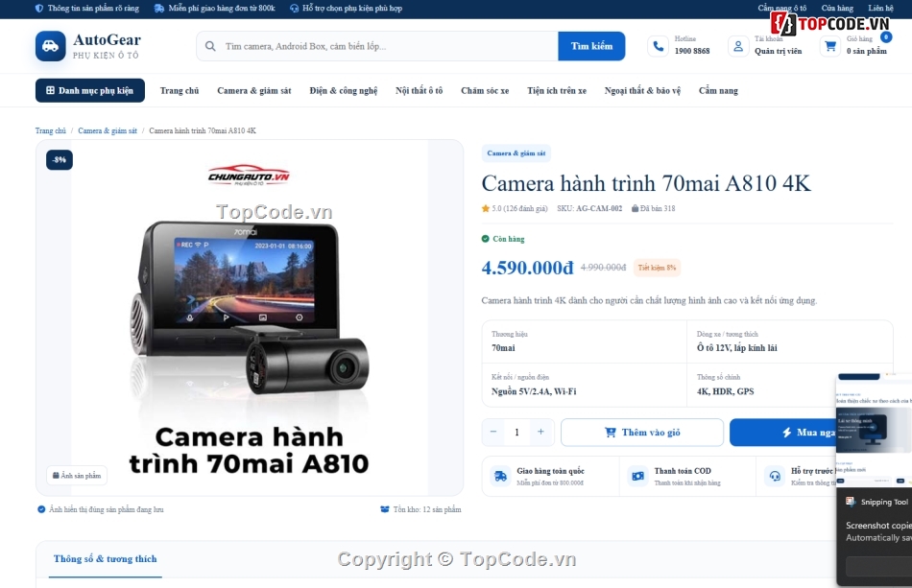Click 4K, HDR, GPS spec value
Viewport: 912px width, 588px height.
726,391
